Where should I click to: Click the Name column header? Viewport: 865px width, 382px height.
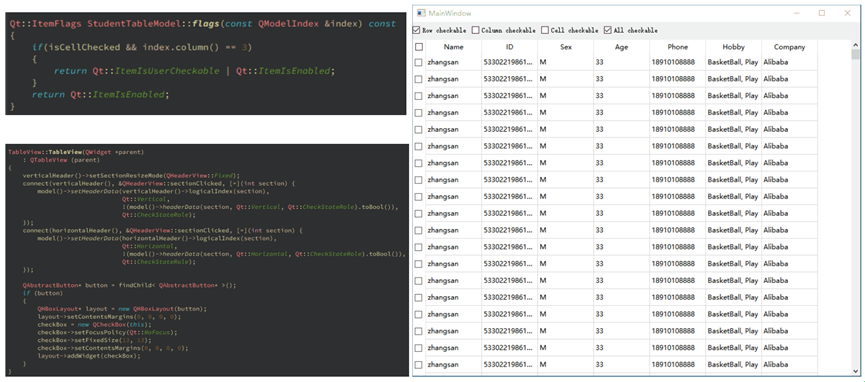pos(453,47)
